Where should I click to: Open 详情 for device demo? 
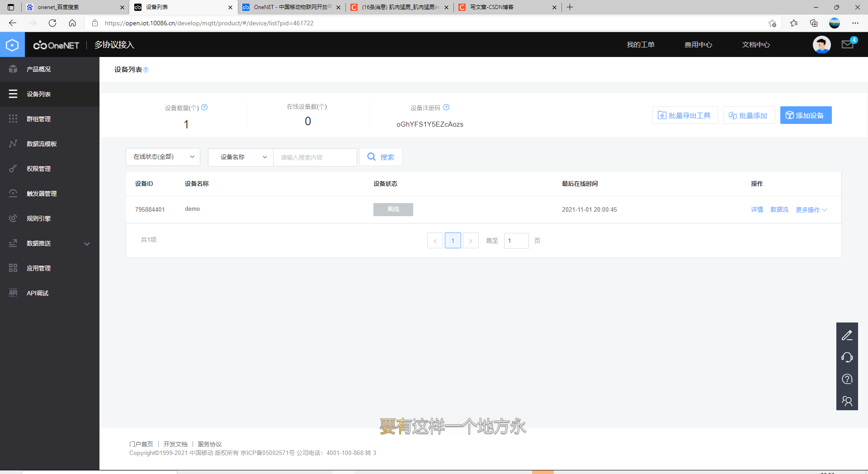(x=756, y=209)
